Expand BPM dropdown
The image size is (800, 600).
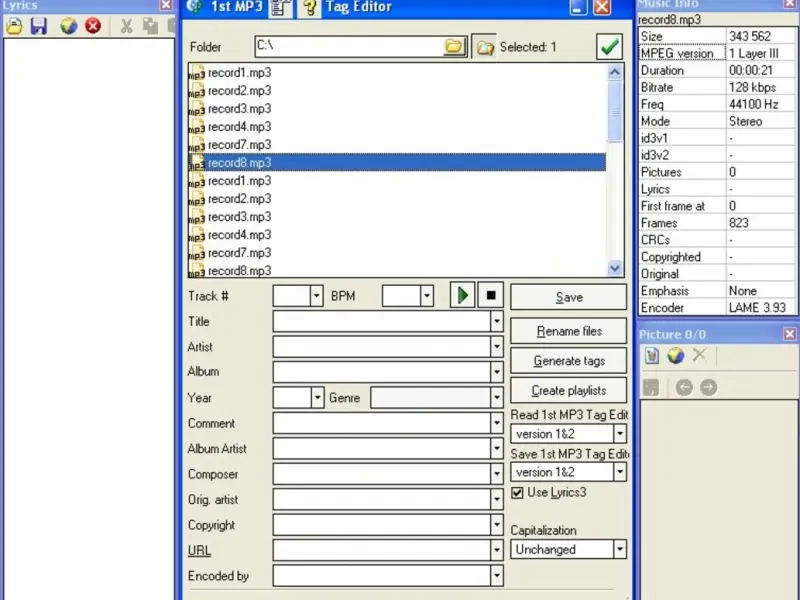(x=427, y=295)
